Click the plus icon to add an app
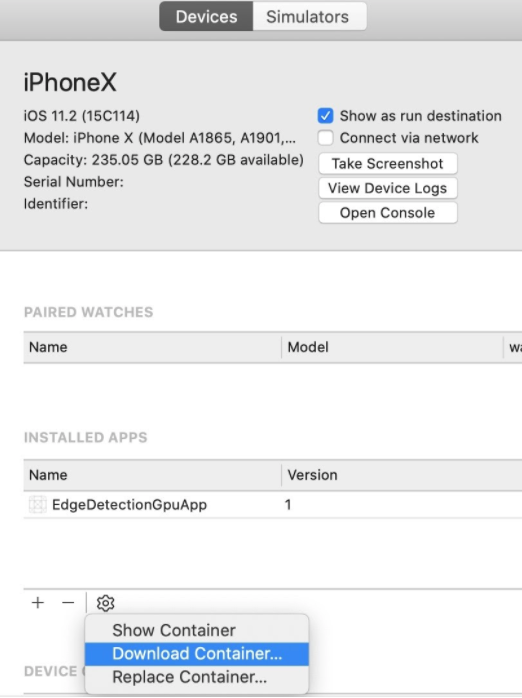The image size is (522, 698). click(x=38, y=603)
